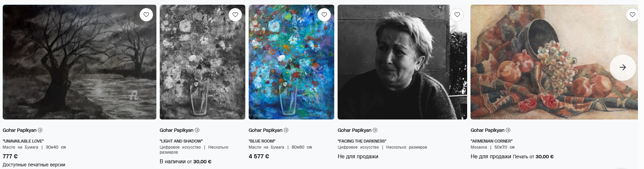Open the dark tree landscape painting thumbnail
The image size is (644, 169).
point(80,62)
